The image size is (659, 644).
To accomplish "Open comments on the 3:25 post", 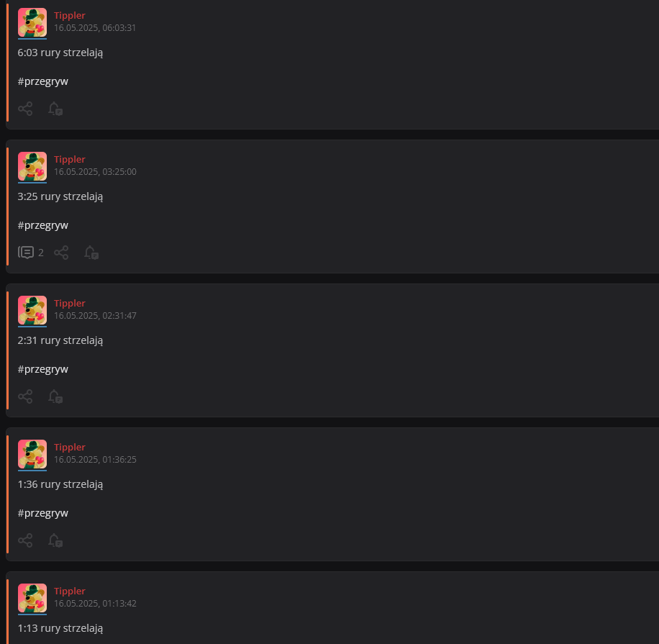I will click(x=31, y=253).
